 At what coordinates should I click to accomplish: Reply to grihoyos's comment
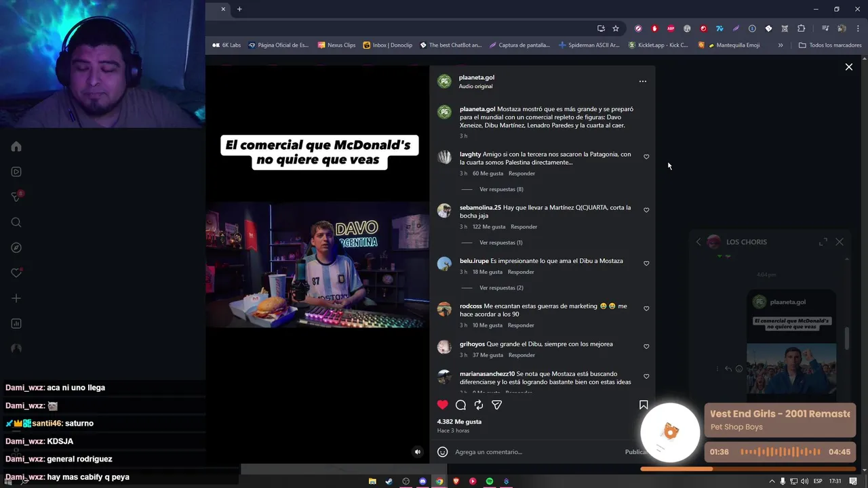point(521,355)
